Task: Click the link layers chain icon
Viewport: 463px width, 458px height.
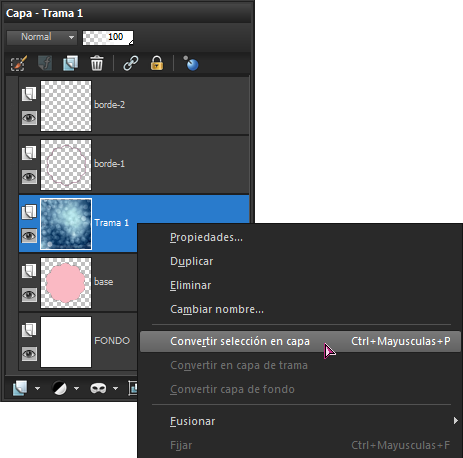Action: (130, 63)
